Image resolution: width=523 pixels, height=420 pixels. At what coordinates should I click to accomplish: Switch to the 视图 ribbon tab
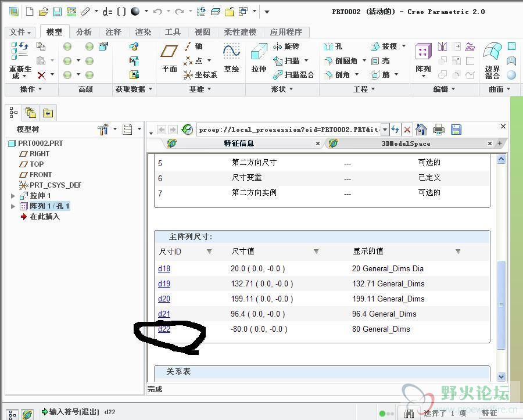[202, 32]
